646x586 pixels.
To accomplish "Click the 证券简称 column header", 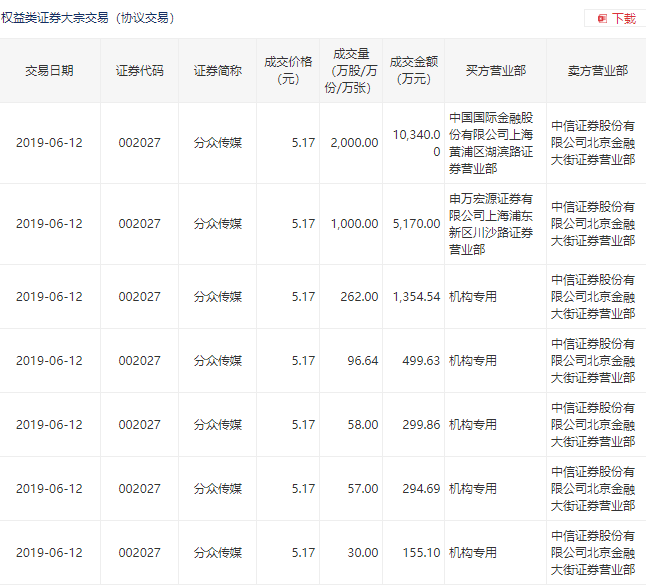I will click(218, 71).
